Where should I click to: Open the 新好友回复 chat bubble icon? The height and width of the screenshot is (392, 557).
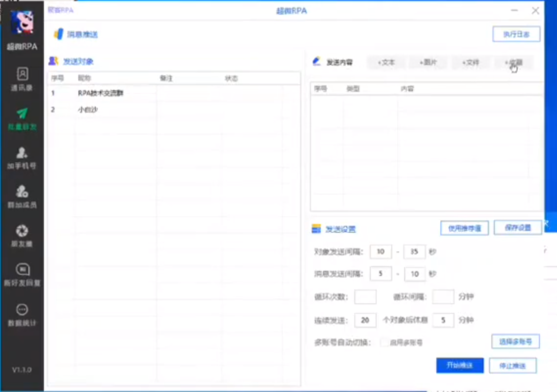coord(22,270)
